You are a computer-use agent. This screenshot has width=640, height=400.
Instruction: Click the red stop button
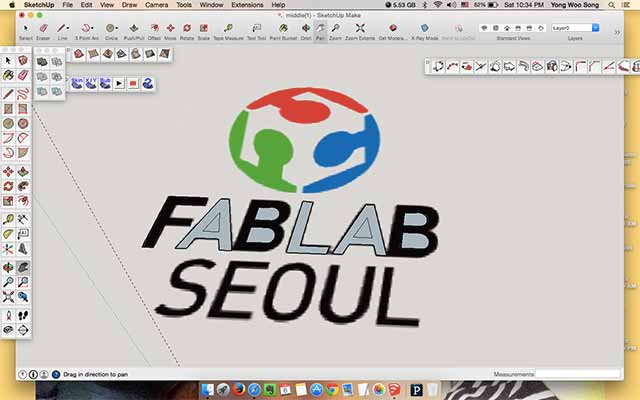pyautogui.click(x=133, y=84)
